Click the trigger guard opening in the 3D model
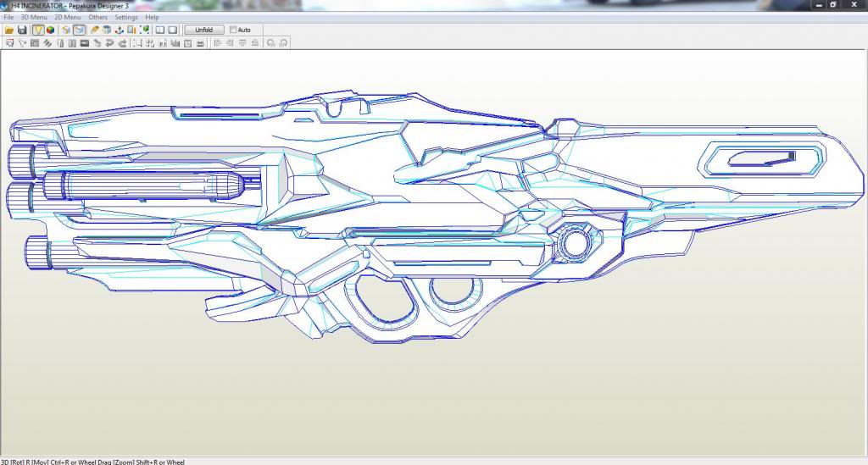Image resolution: width=868 pixels, height=465 pixels. point(387,297)
